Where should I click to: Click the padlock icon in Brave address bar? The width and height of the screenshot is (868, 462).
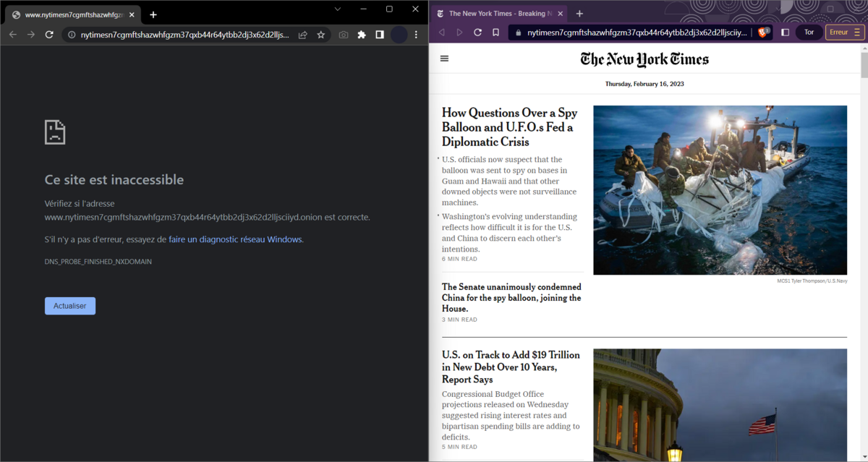518,33
